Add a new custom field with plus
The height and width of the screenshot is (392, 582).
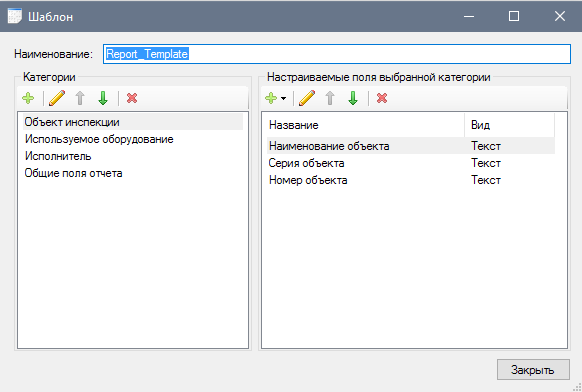[271, 98]
